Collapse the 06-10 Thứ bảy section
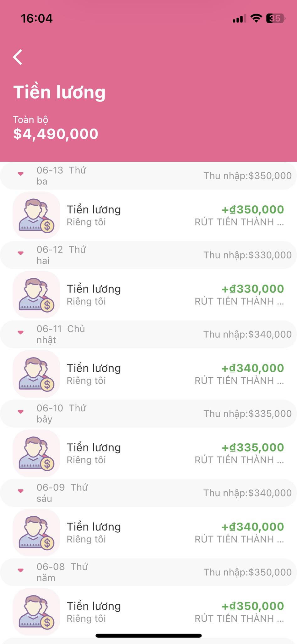Screen dimensions: 297x644 point(21,412)
